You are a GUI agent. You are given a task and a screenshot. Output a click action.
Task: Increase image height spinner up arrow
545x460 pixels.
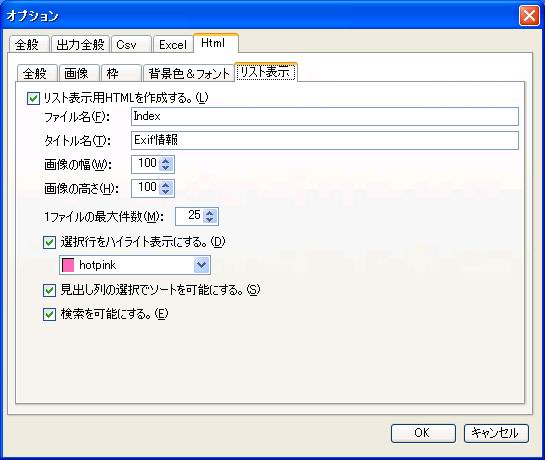(x=166, y=185)
